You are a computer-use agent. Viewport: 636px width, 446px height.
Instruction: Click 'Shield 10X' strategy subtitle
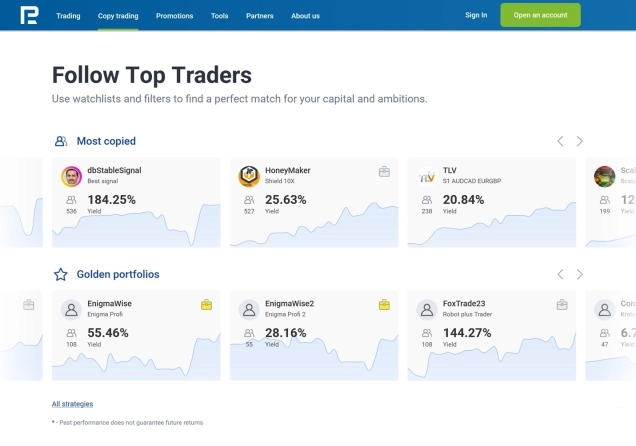pos(279,181)
